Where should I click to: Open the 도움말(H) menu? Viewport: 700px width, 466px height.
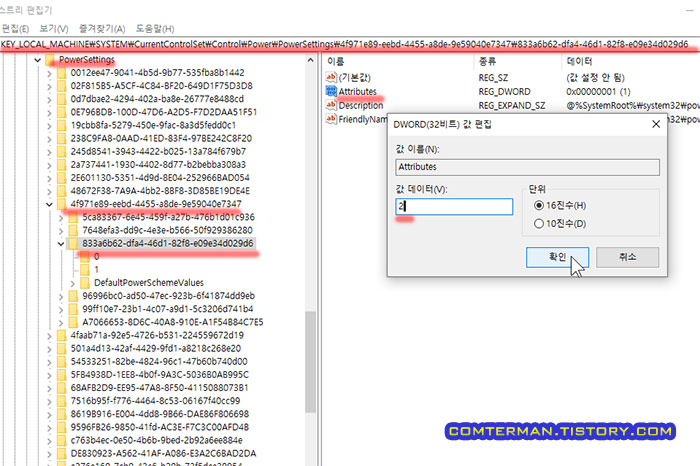(154, 29)
